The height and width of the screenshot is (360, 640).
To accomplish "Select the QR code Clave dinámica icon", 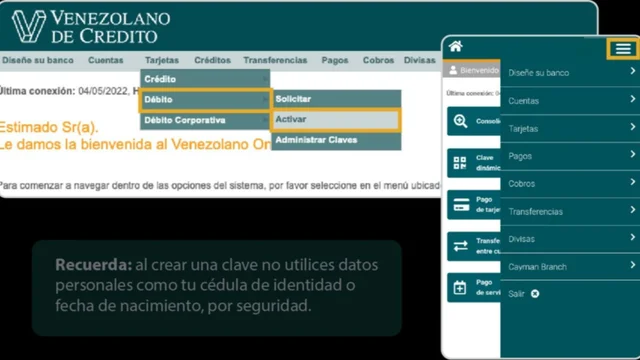I will click(x=460, y=163).
